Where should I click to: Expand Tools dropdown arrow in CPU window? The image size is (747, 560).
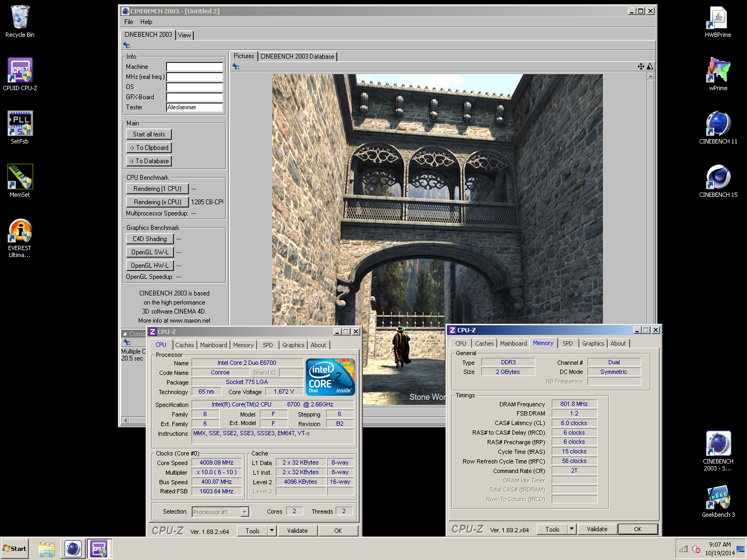272,531
